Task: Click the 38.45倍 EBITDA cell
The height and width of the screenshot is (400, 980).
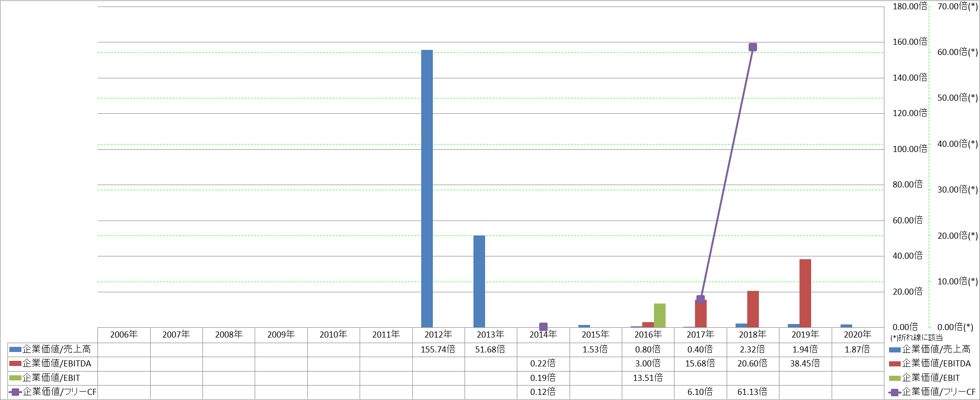Action: (x=805, y=363)
